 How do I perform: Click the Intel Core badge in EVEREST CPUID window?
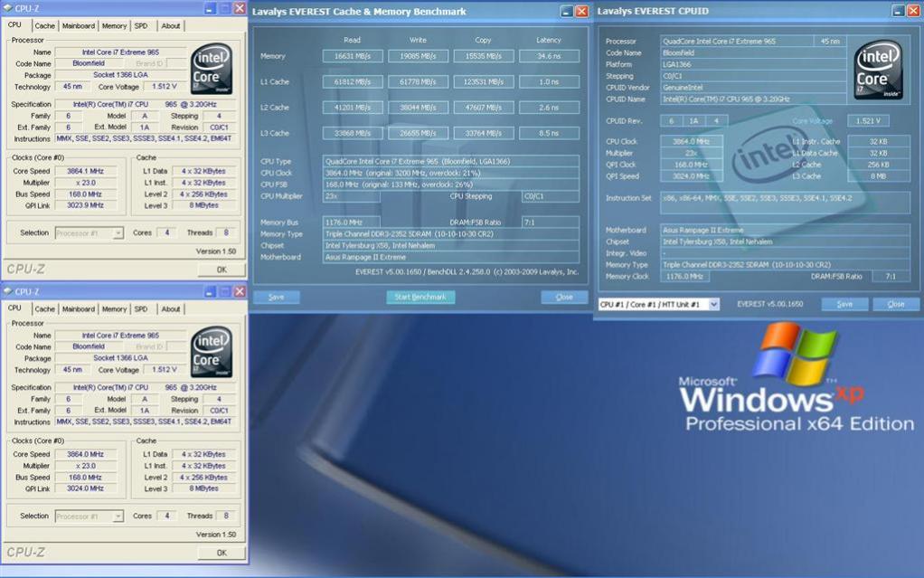tap(878, 70)
